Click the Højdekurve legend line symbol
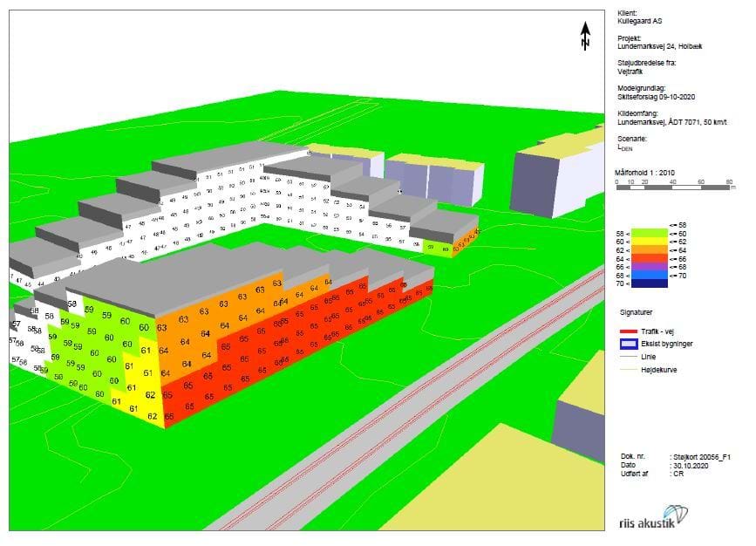Viewport: 756px width, 546px height. (x=630, y=369)
